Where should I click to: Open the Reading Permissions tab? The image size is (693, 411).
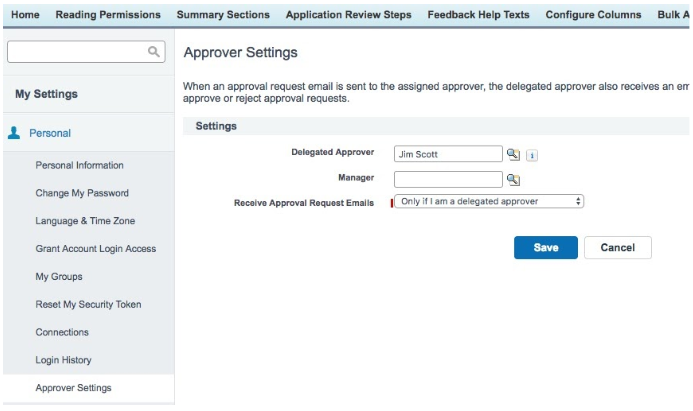point(108,15)
